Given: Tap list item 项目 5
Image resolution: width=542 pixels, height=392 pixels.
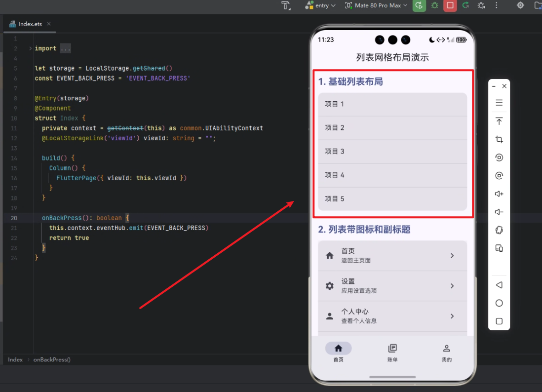Looking at the screenshot, I should click(392, 199).
